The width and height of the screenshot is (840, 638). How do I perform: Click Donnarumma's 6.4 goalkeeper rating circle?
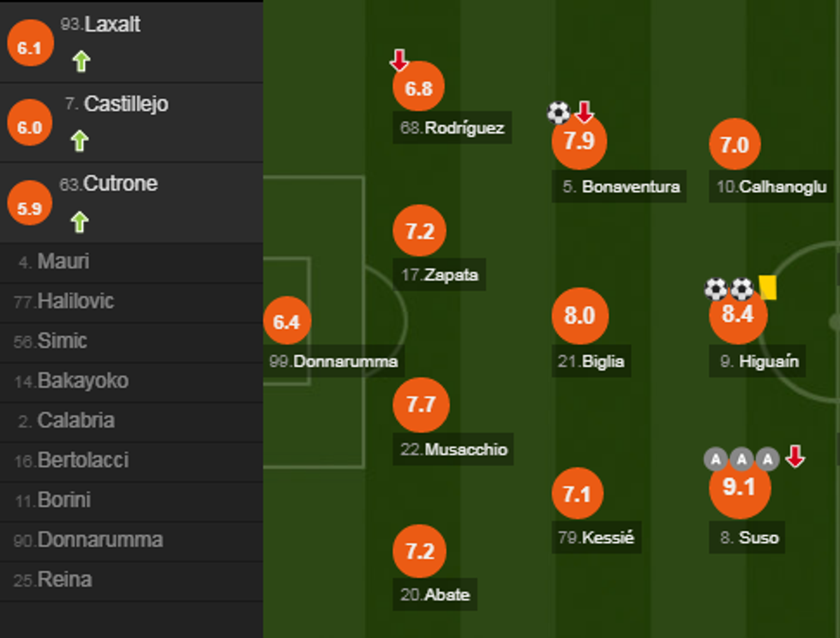[286, 322]
